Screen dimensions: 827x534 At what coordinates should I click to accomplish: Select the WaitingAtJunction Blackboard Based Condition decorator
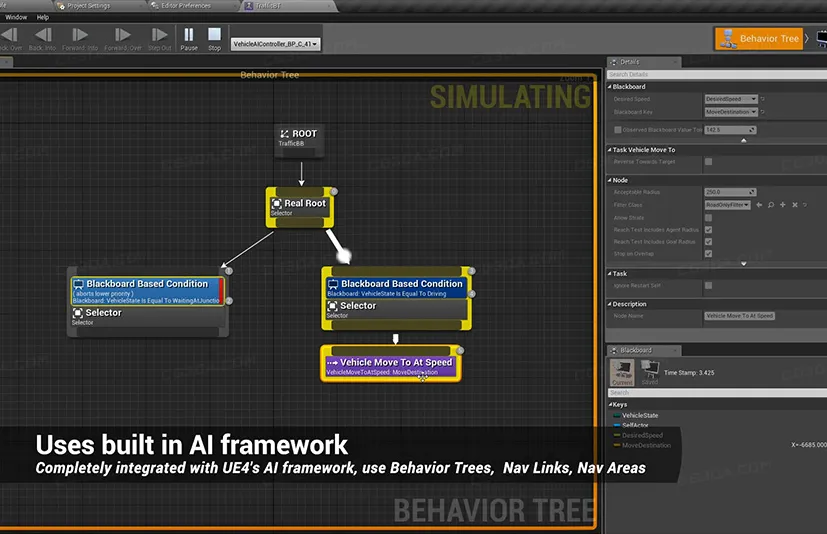point(147,291)
